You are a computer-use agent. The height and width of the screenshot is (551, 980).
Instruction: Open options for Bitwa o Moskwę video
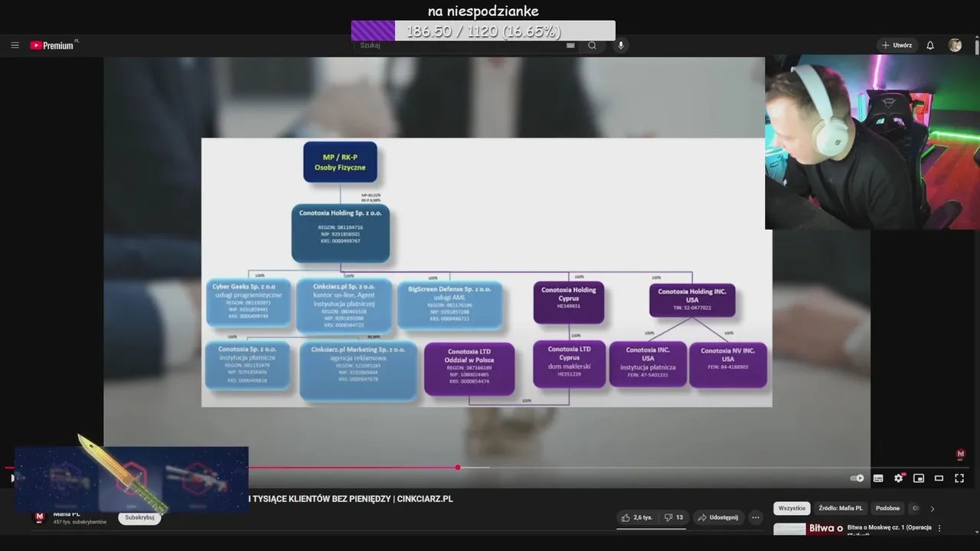click(x=939, y=528)
